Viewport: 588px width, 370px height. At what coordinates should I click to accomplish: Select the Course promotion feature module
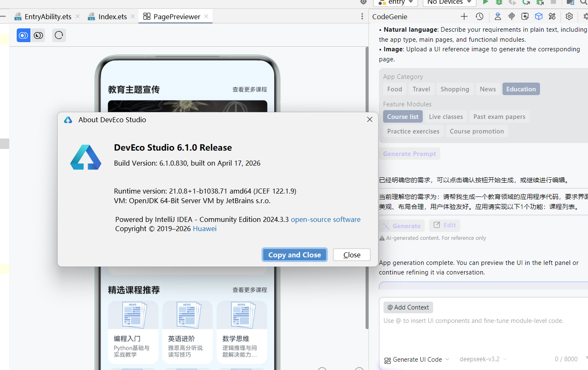coord(477,131)
